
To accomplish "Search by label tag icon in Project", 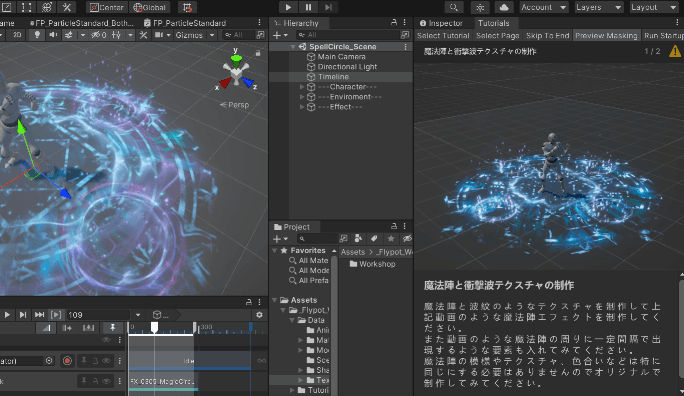I will [374, 239].
